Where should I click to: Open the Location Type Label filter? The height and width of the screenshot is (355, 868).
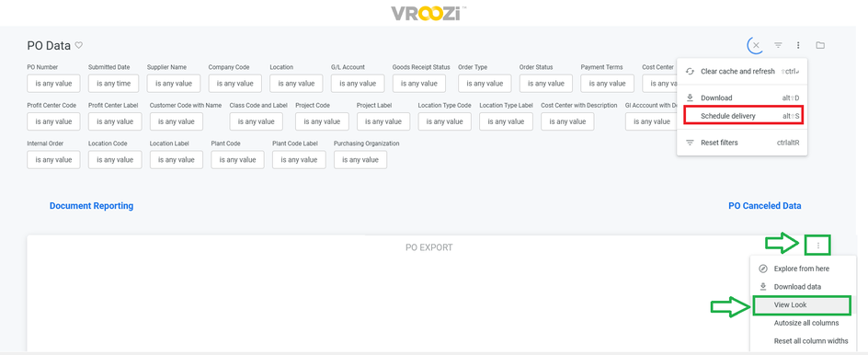(507, 121)
